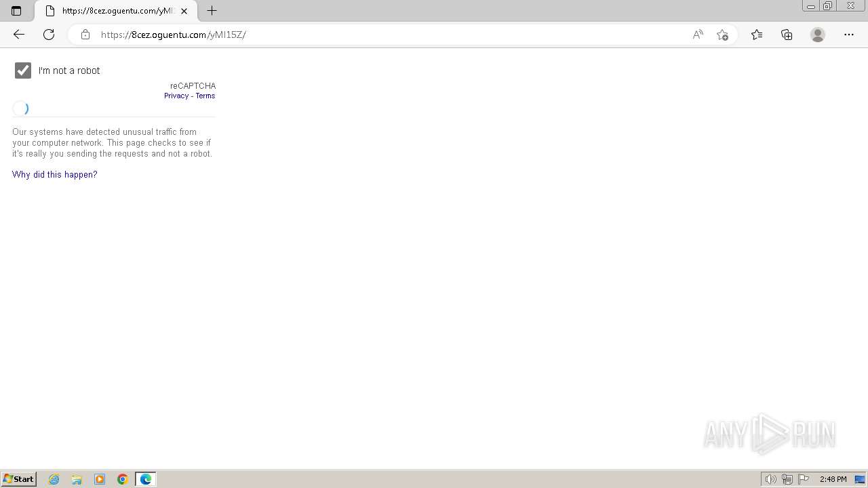Toggle the I'm not a robot checkbox
The image size is (868, 488).
[23, 70]
